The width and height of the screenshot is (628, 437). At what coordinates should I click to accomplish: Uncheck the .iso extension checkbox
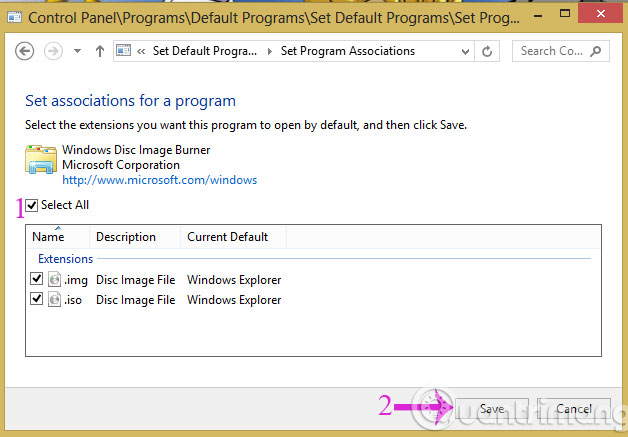click(x=37, y=300)
